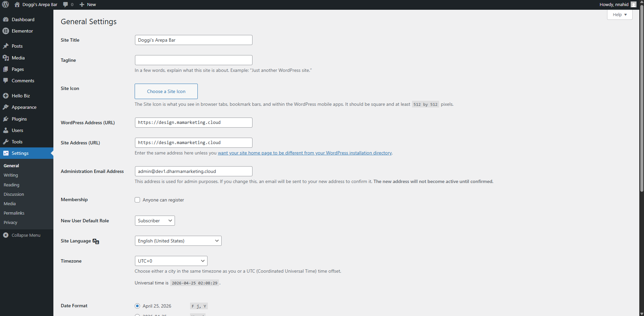644x316 pixels.
Task: Open the Appearance paintbrush icon
Action: click(x=6, y=107)
